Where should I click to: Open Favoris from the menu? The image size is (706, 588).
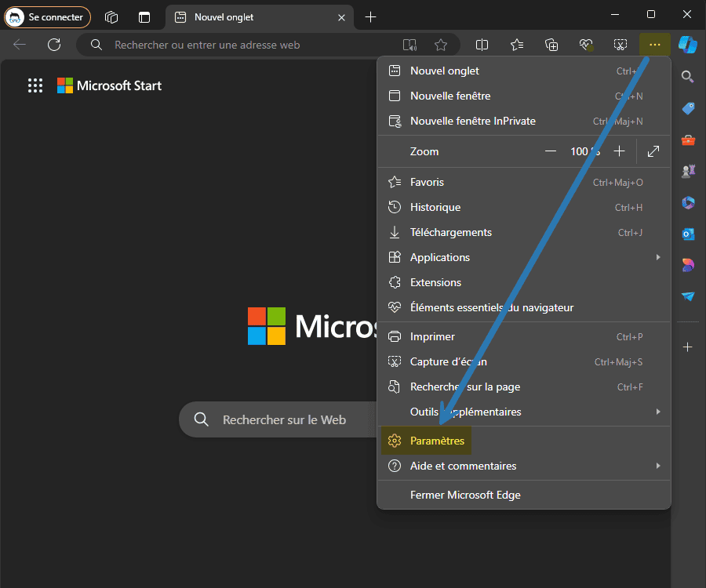[524, 182]
